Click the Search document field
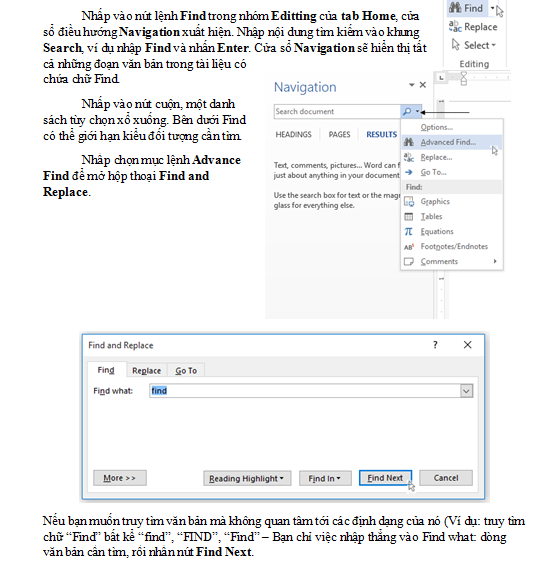 [337, 111]
